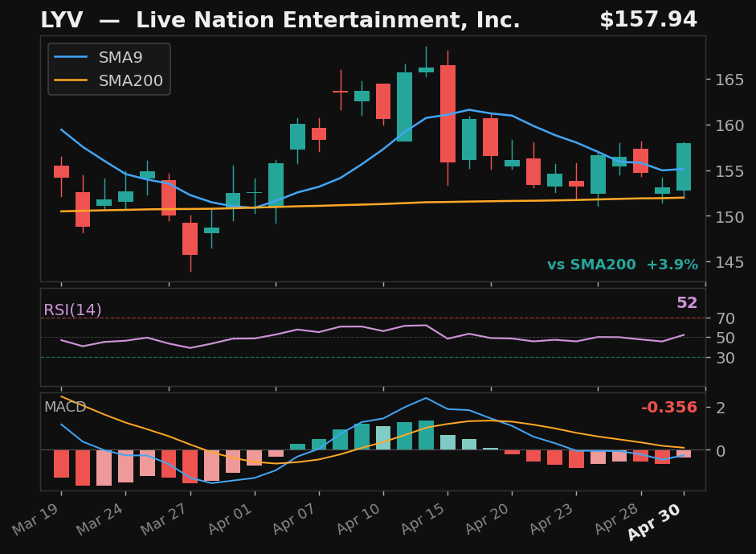Screen dimensions: 756x554
Task: Click the last pink MACD histogram bar at Apr 30
Action: [x=684, y=453]
